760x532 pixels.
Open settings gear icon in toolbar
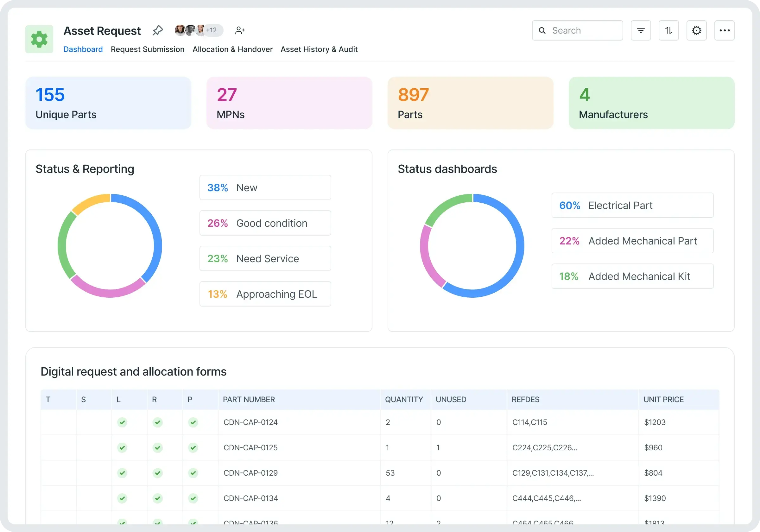(696, 30)
